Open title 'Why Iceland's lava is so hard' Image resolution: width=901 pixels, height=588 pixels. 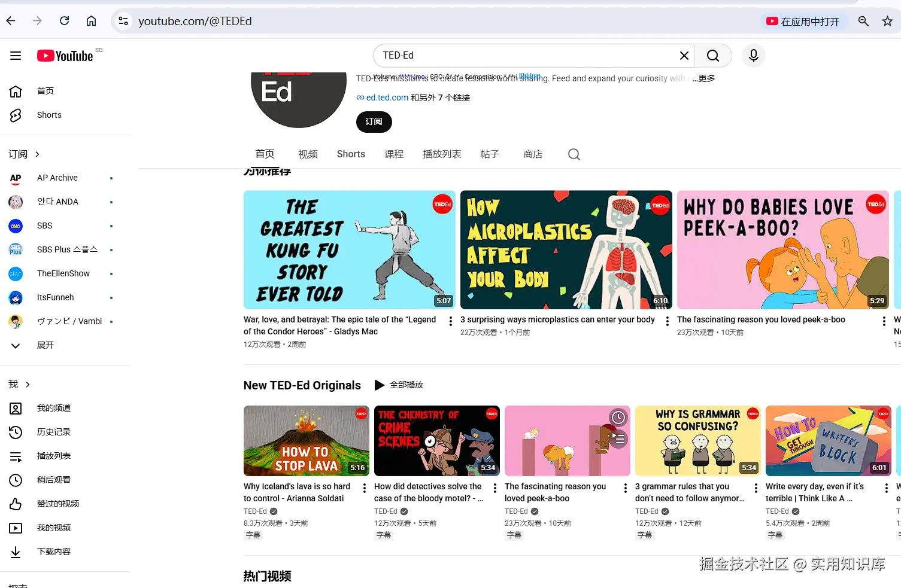(x=297, y=492)
